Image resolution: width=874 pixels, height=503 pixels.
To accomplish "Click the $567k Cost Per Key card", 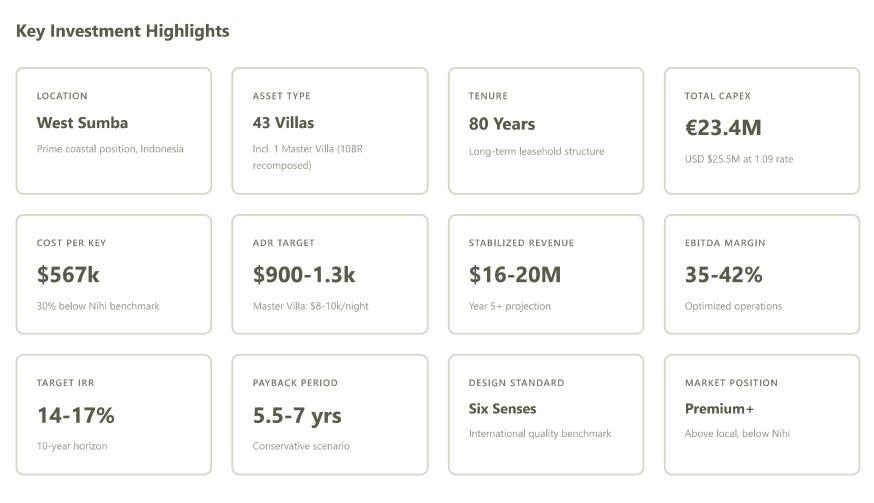I will (x=113, y=274).
